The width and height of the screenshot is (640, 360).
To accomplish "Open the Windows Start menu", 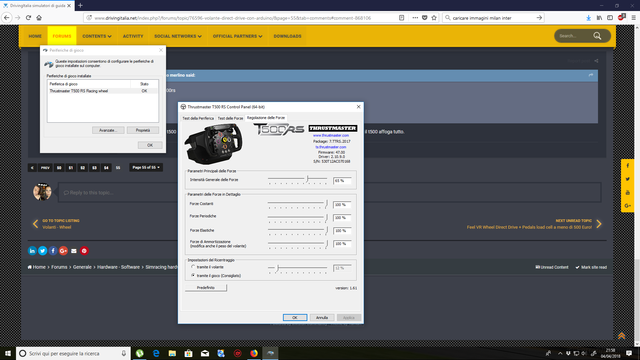I will coord(8,353).
